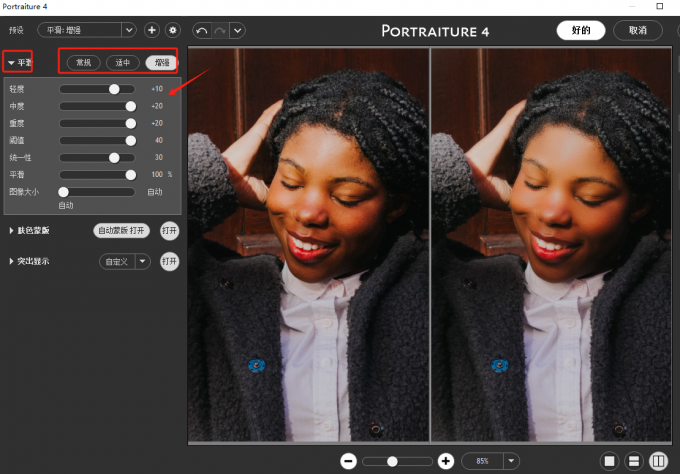Screen dimensions: 680x474
Task: Adjust the 图像大小 slider
Action: (x=97, y=192)
